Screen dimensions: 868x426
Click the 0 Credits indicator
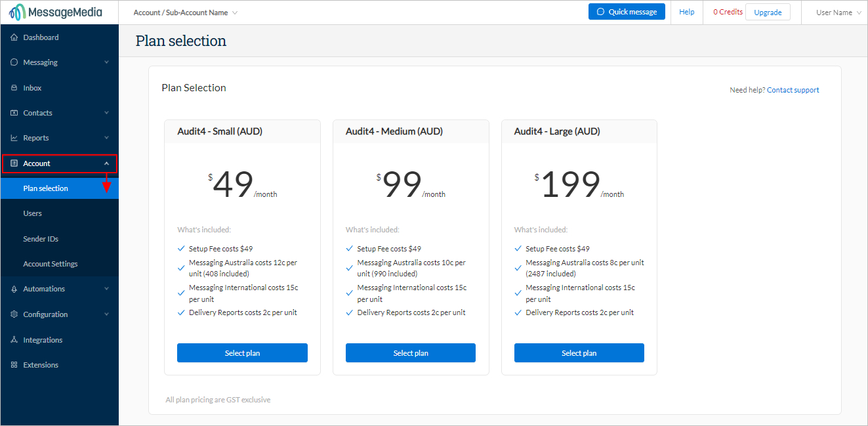tap(728, 12)
